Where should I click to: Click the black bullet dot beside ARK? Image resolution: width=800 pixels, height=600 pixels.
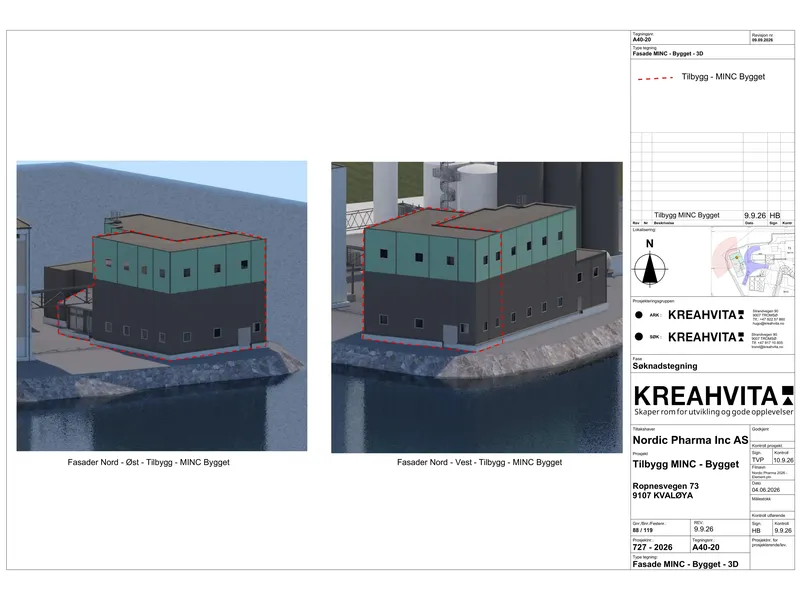pyautogui.click(x=638, y=315)
